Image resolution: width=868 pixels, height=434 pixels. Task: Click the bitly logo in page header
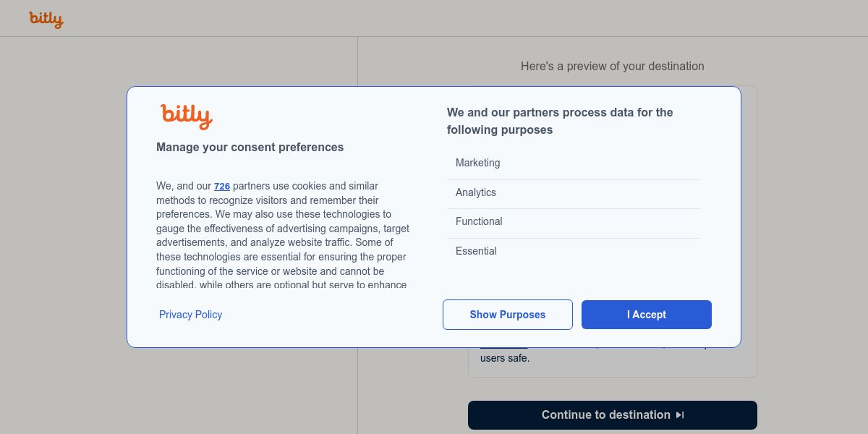(x=46, y=20)
